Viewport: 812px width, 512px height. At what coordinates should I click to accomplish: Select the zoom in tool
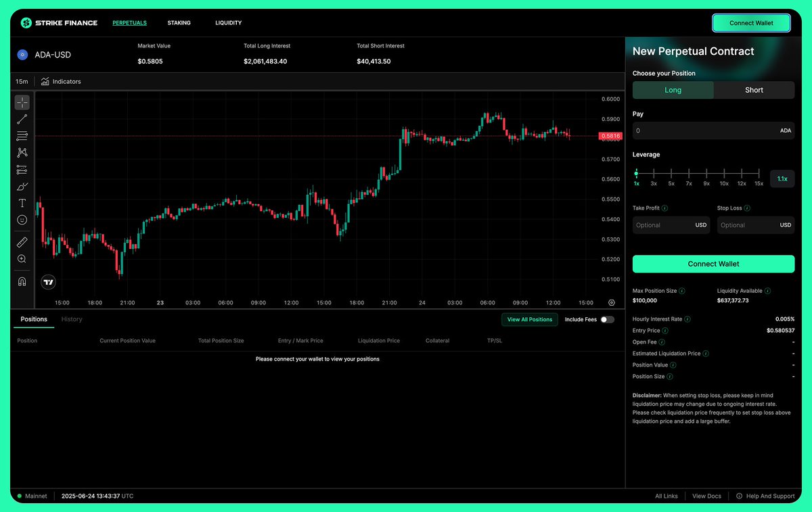(x=22, y=258)
